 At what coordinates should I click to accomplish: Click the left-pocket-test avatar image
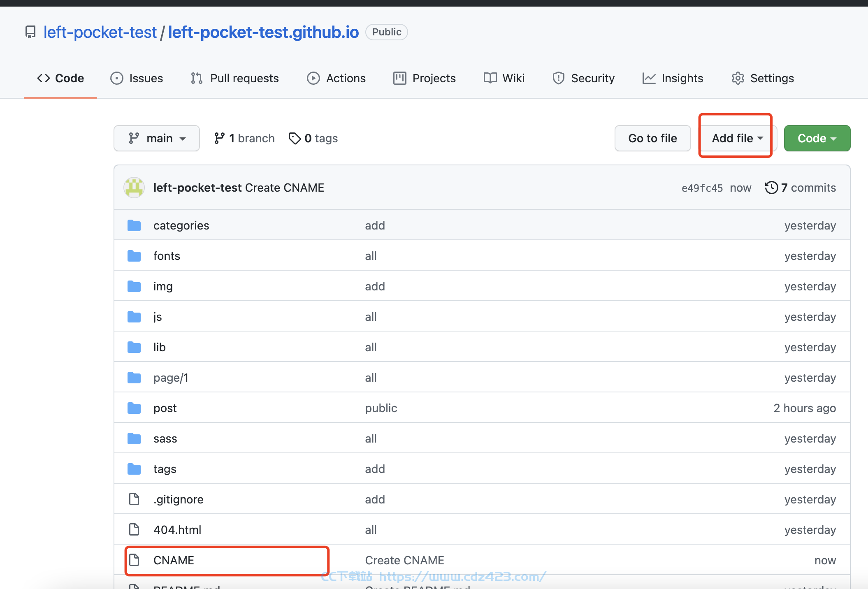134,188
